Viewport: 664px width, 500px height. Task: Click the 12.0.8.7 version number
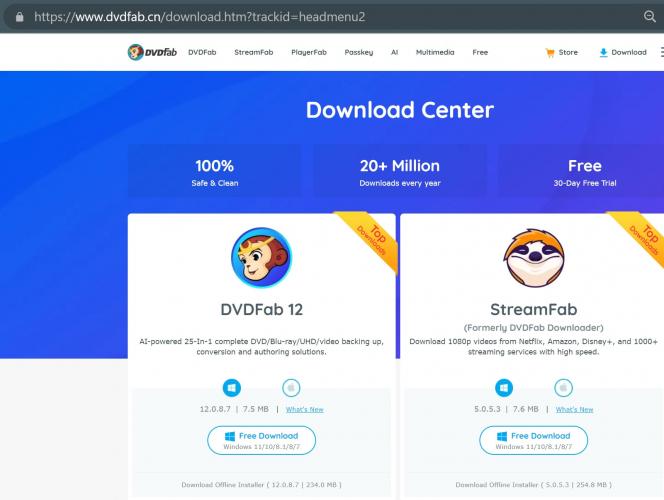(x=215, y=409)
